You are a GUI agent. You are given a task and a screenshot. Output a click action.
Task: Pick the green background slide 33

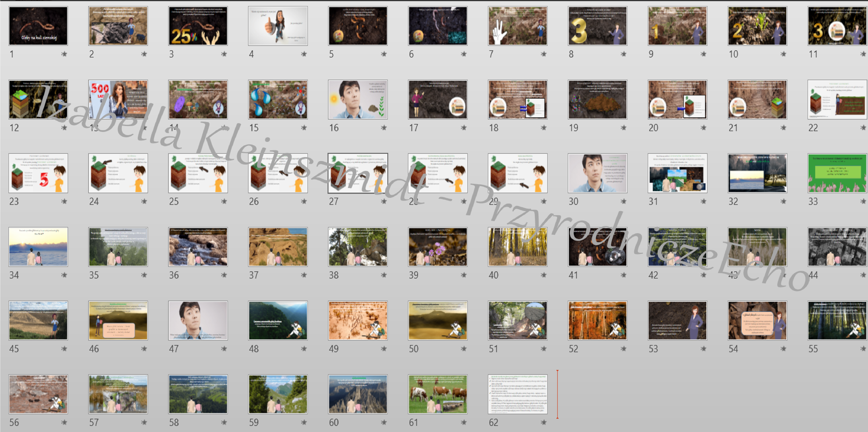coord(837,173)
